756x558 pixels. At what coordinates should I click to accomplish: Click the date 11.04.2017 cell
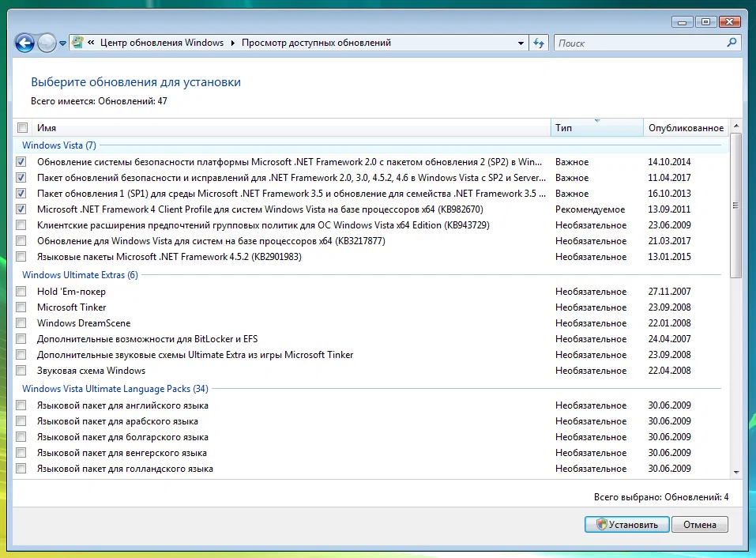pos(669,178)
